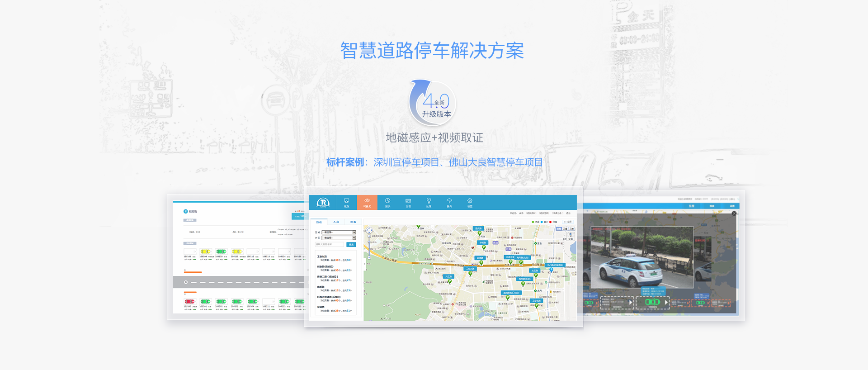868x370 pixels.
Task: Click the green P marker under 工业七路
Action: [x=537, y=305]
